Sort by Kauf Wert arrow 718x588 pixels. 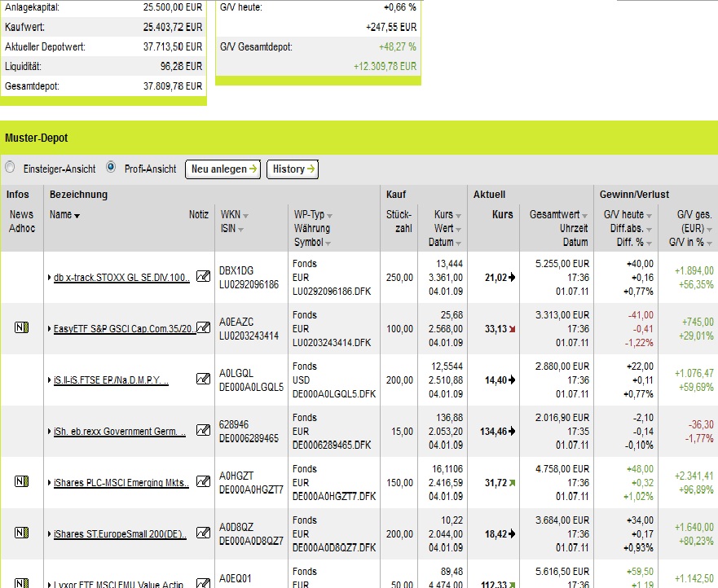coord(458,229)
